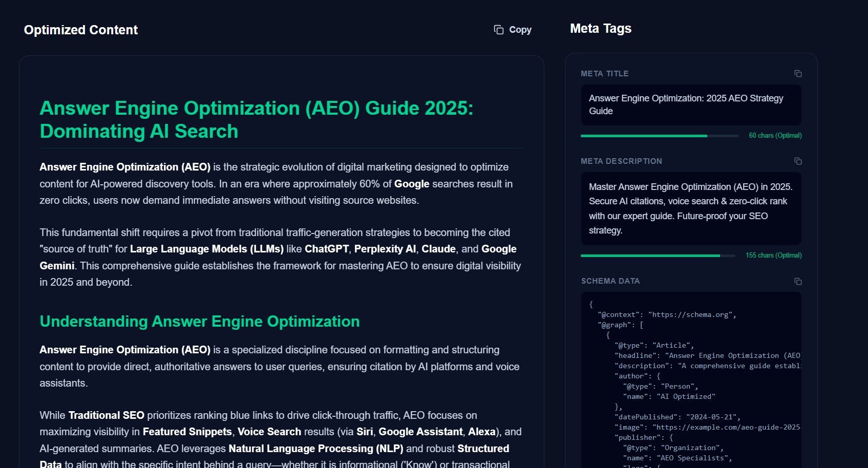Select the meta description text box
This screenshot has height=468, width=868.
tap(691, 208)
